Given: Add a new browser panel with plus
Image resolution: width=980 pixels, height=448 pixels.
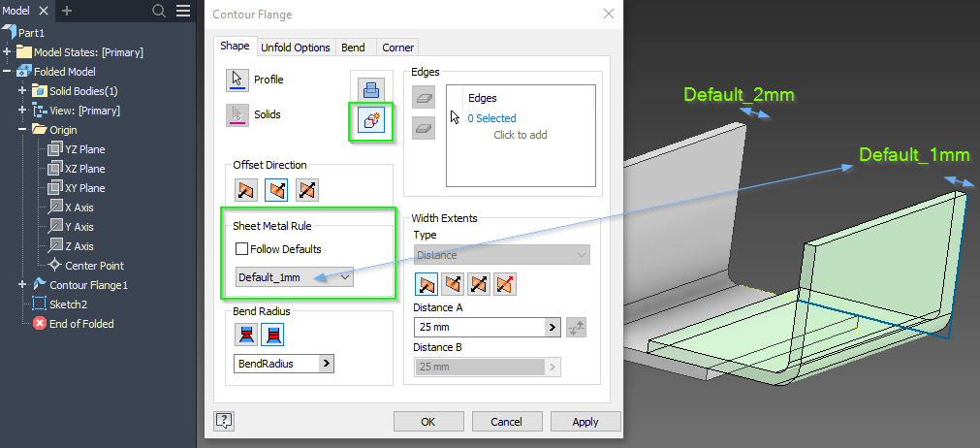Looking at the screenshot, I should click(x=67, y=11).
